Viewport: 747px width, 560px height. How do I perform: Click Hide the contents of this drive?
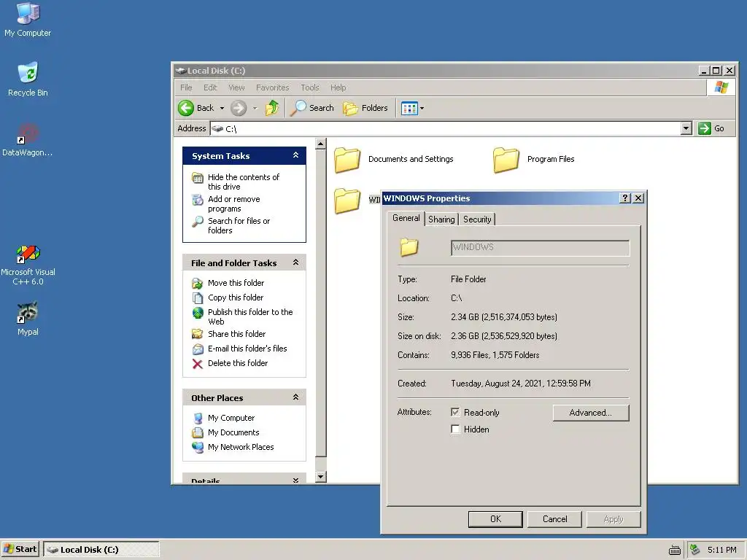(x=244, y=182)
